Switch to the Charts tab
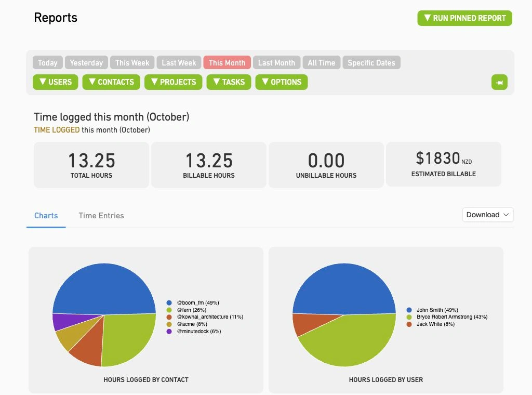This screenshot has width=532, height=395. (x=46, y=216)
